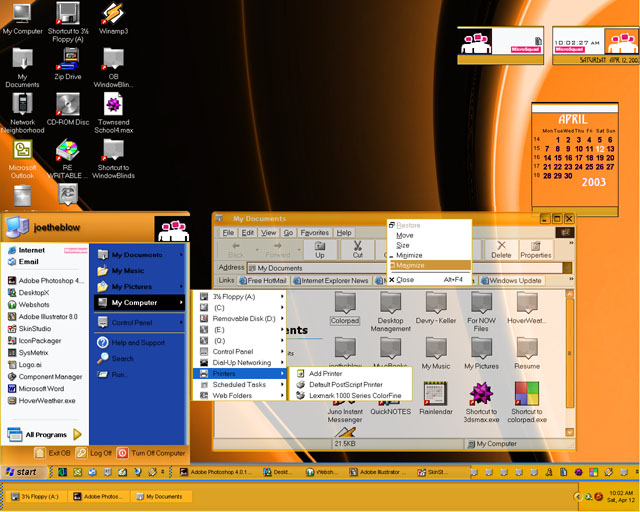The height and width of the screenshot is (512, 640).
Task: Click the Delete toolbar button
Action: 501,249
